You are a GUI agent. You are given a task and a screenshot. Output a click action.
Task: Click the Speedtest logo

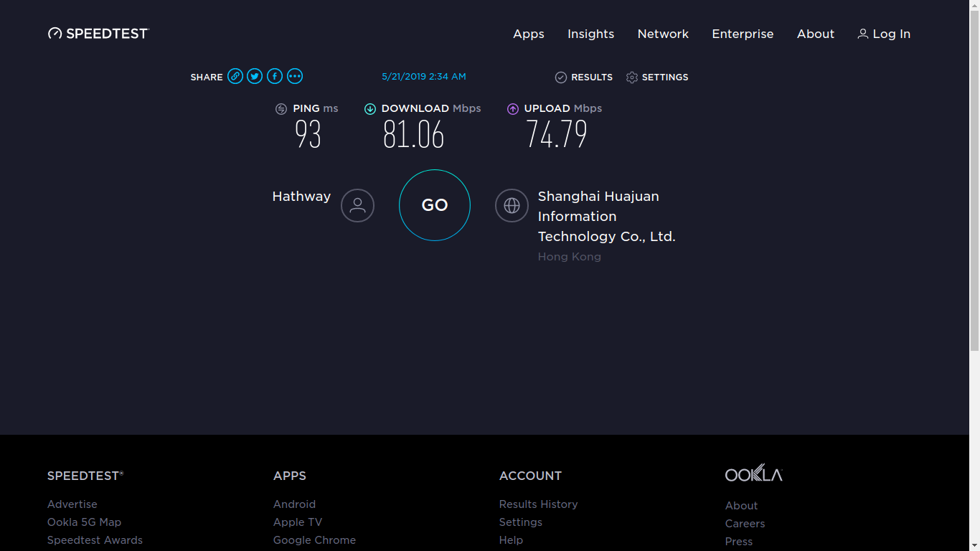(x=98, y=34)
